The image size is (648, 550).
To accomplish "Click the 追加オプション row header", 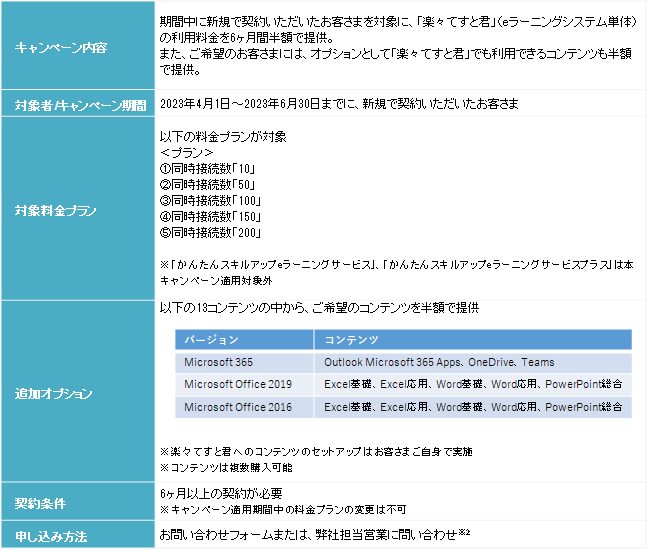I will 78,391.
